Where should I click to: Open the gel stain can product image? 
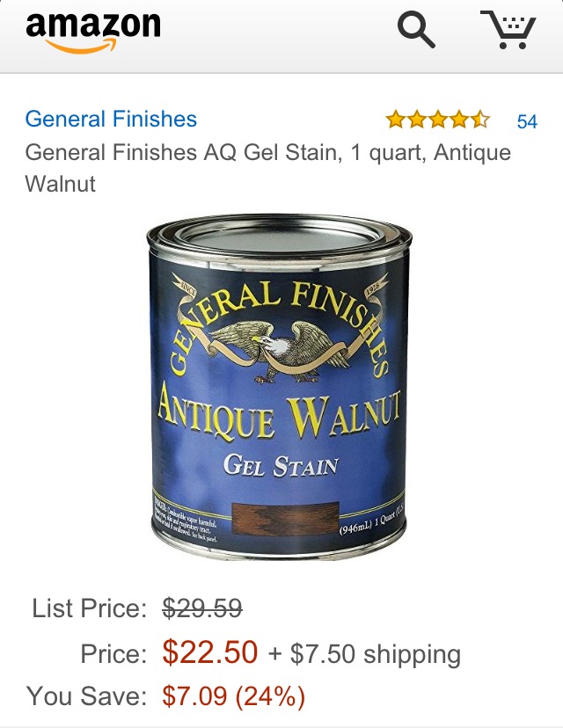279,386
